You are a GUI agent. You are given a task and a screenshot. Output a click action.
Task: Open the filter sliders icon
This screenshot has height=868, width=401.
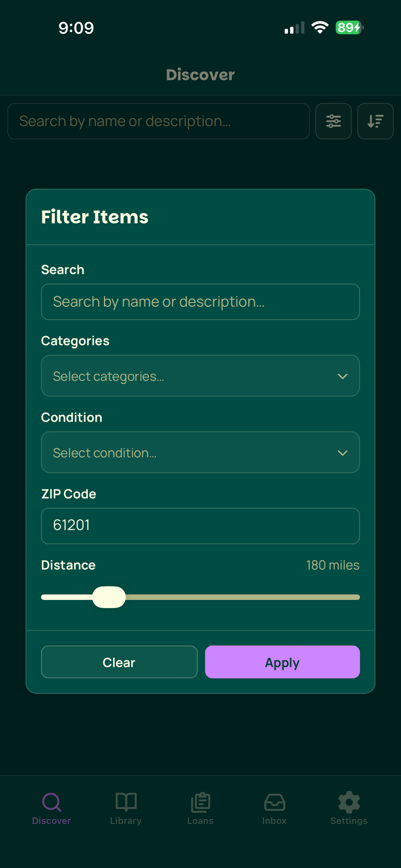point(333,121)
